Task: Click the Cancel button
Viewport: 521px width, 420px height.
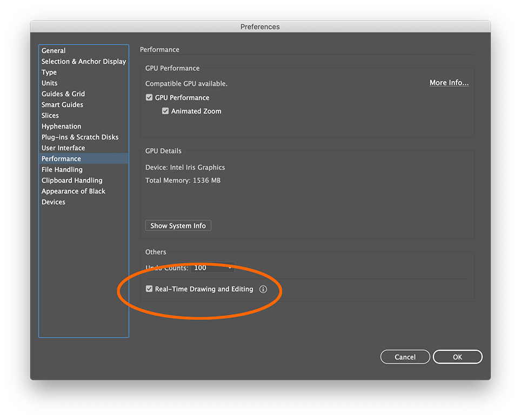Action: click(x=405, y=357)
